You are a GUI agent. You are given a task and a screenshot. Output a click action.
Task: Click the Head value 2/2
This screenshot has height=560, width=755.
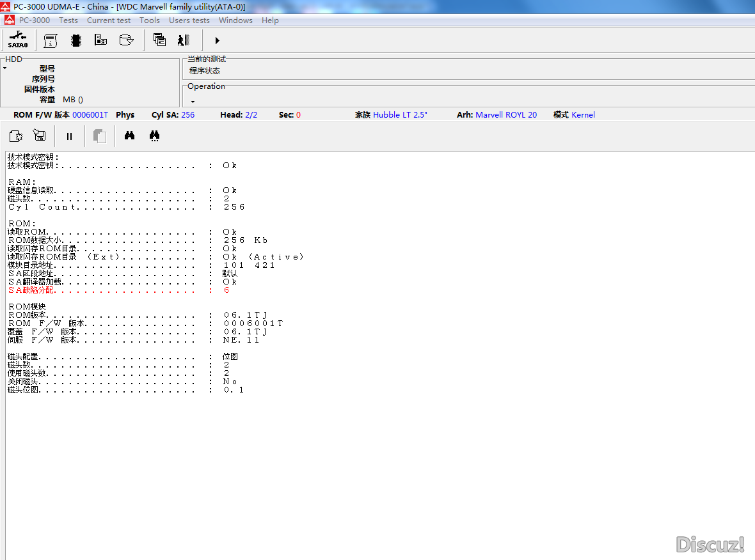coord(251,115)
